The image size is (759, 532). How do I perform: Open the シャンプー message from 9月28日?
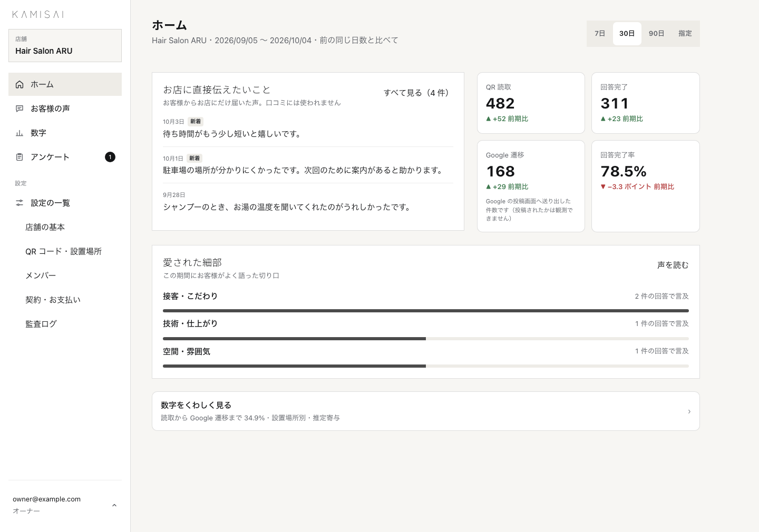click(x=308, y=201)
